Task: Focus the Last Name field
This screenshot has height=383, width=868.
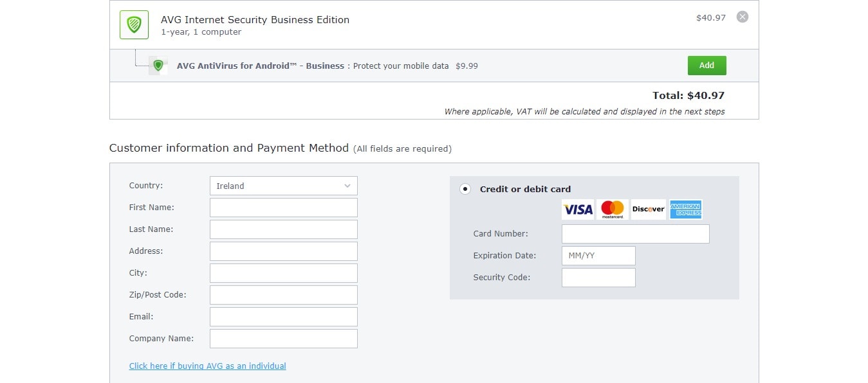Action: click(x=283, y=229)
